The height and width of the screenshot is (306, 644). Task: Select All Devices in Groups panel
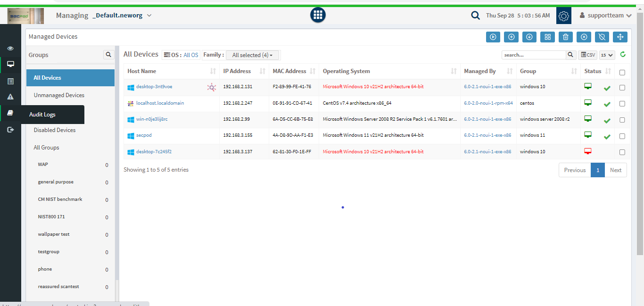(70, 78)
